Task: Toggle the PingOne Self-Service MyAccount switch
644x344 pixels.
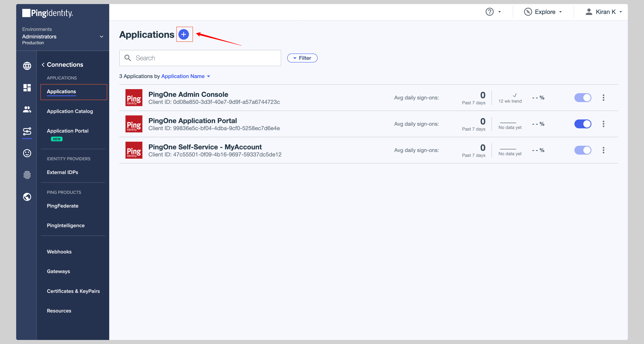Action: pyautogui.click(x=583, y=150)
